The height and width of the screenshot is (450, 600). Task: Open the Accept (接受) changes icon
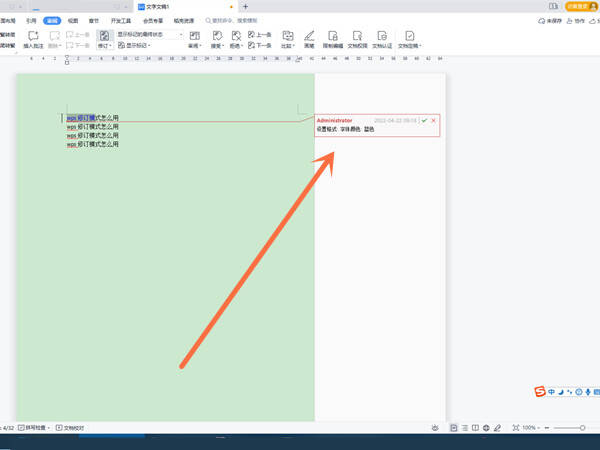click(217, 36)
